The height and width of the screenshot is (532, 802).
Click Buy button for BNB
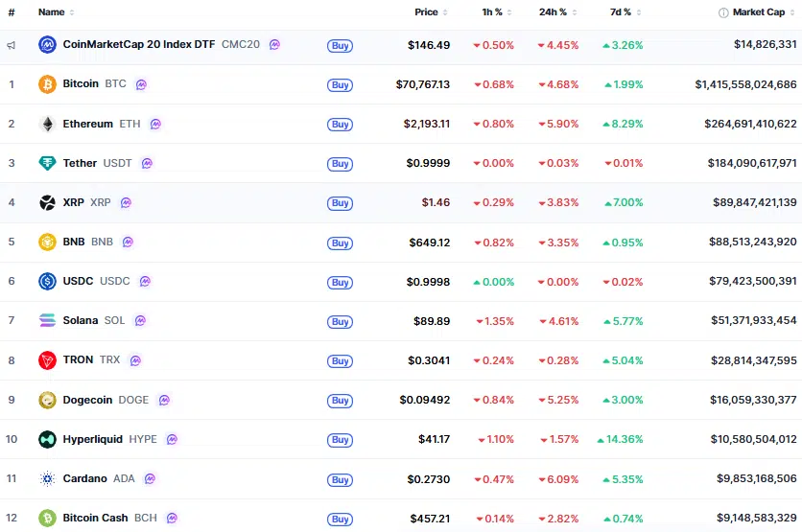point(341,243)
